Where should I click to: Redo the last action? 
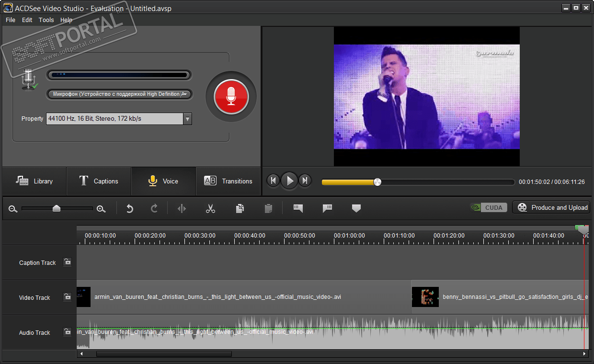click(154, 208)
